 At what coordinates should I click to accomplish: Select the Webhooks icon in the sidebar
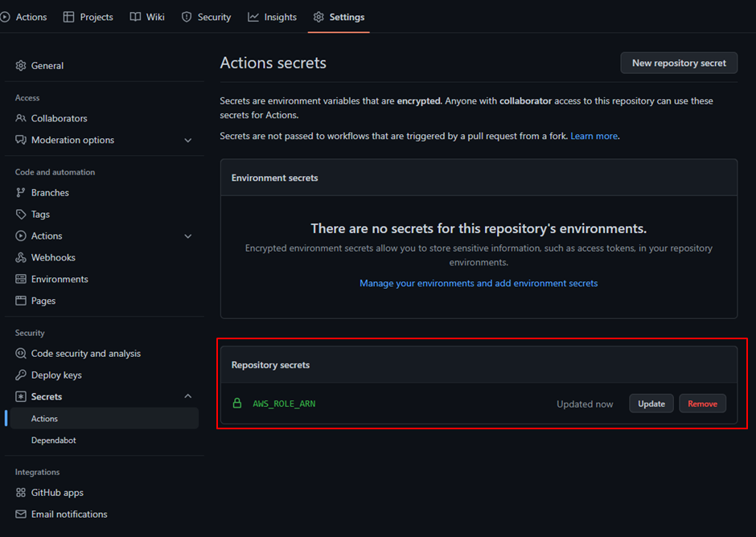19,257
